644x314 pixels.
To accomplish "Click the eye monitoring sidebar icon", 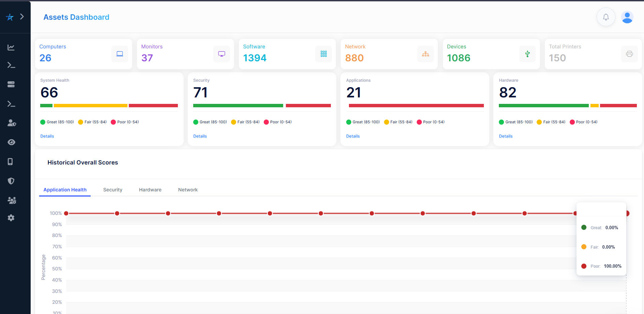I will click(11, 142).
